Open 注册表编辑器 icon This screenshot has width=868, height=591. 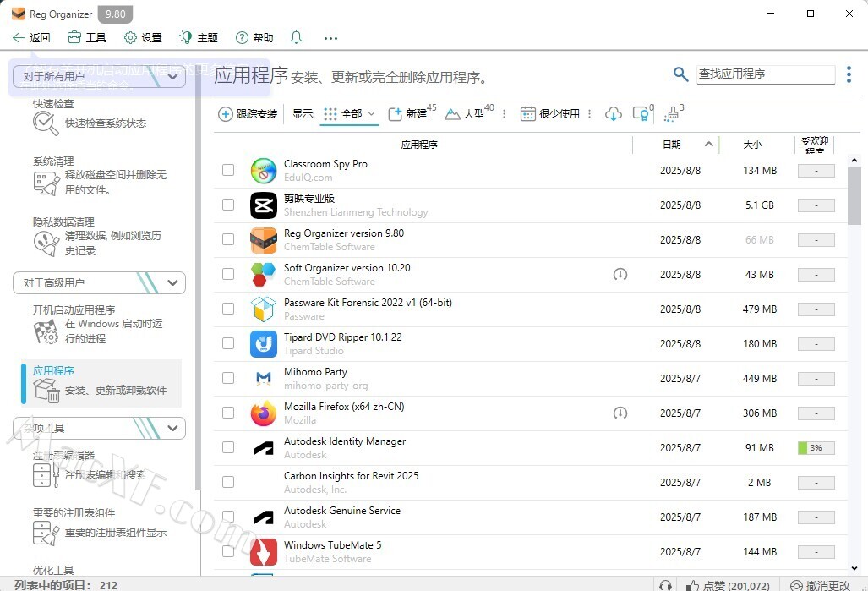pyautogui.click(x=46, y=474)
